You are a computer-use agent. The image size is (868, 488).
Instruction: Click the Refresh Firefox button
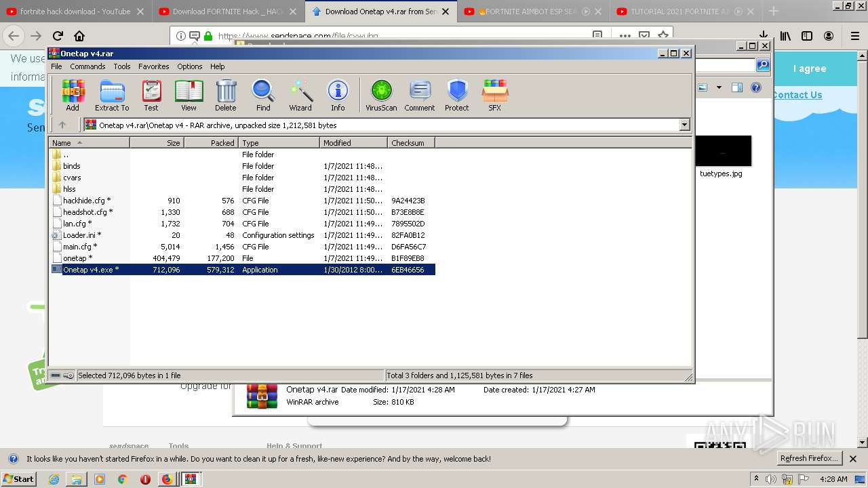(x=809, y=459)
